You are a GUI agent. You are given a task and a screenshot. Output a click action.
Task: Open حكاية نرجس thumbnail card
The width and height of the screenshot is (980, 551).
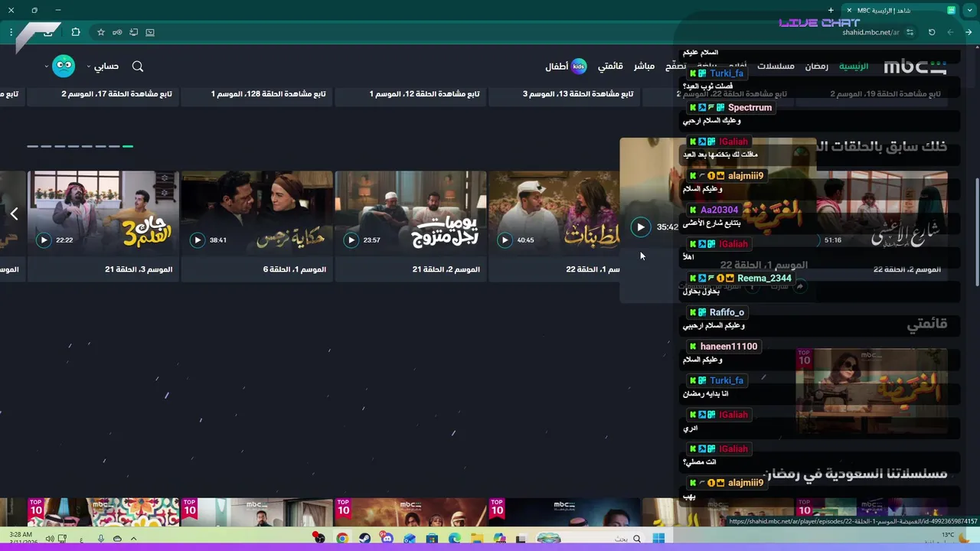[x=257, y=214]
